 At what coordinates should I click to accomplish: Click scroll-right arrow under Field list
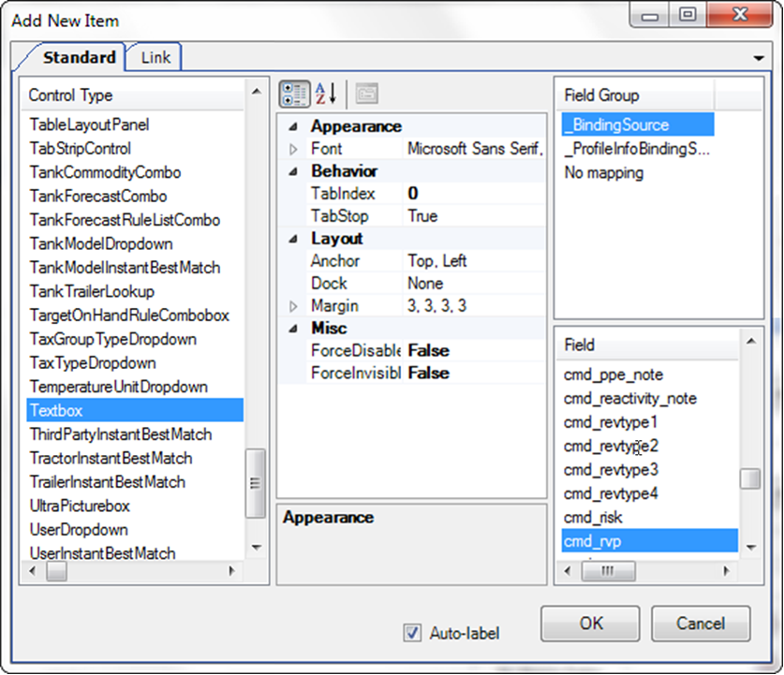[x=726, y=570]
